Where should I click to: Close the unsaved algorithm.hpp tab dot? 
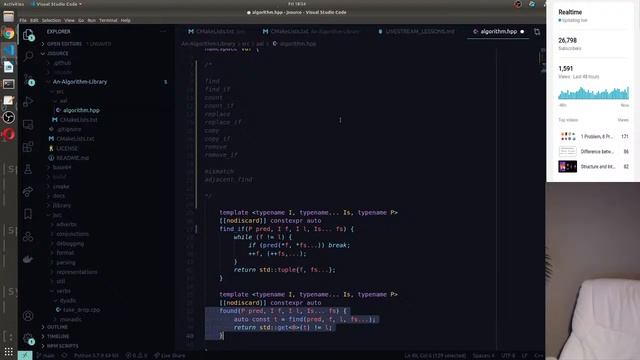[522, 31]
